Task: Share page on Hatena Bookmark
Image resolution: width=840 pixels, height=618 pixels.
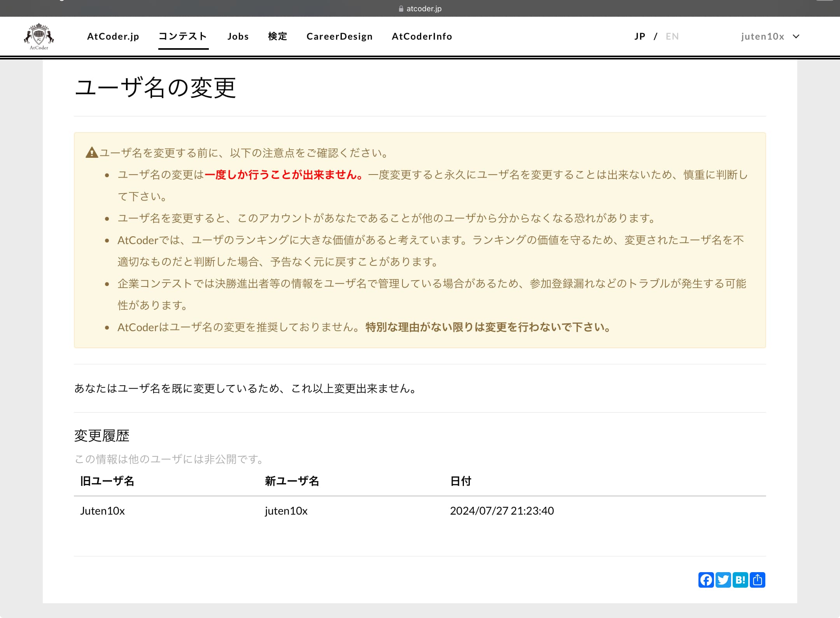Action: pyautogui.click(x=740, y=580)
